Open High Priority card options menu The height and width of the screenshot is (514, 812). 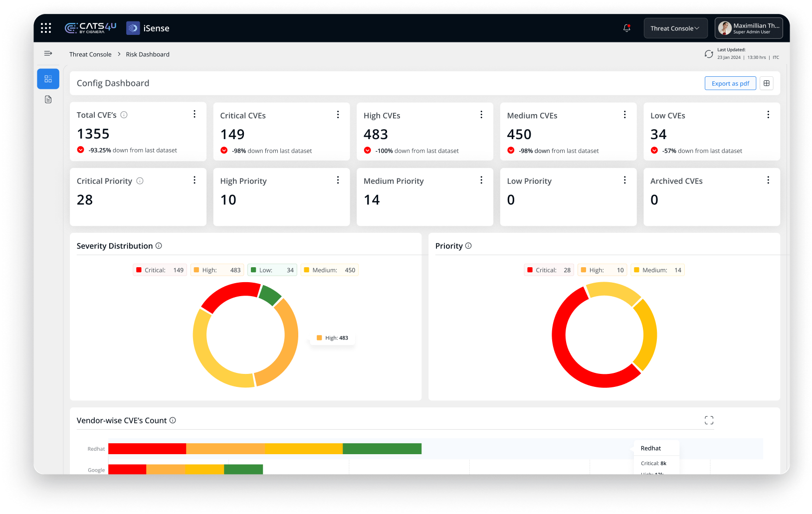click(x=338, y=180)
